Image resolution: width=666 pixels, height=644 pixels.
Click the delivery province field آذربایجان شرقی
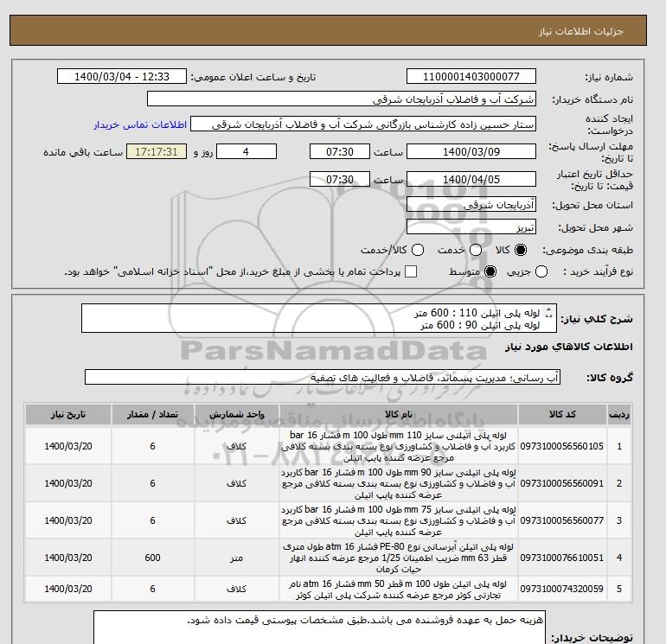(471, 205)
